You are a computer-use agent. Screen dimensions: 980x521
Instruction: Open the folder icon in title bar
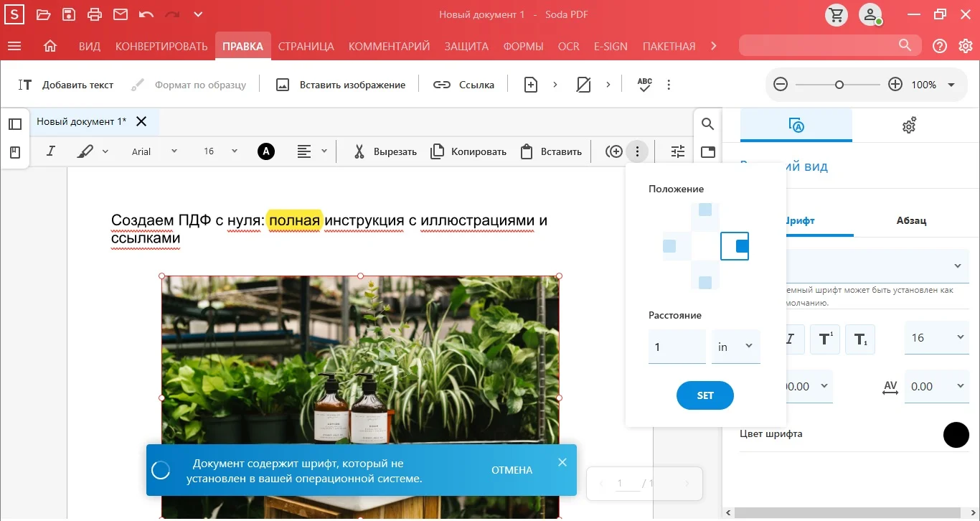point(43,14)
